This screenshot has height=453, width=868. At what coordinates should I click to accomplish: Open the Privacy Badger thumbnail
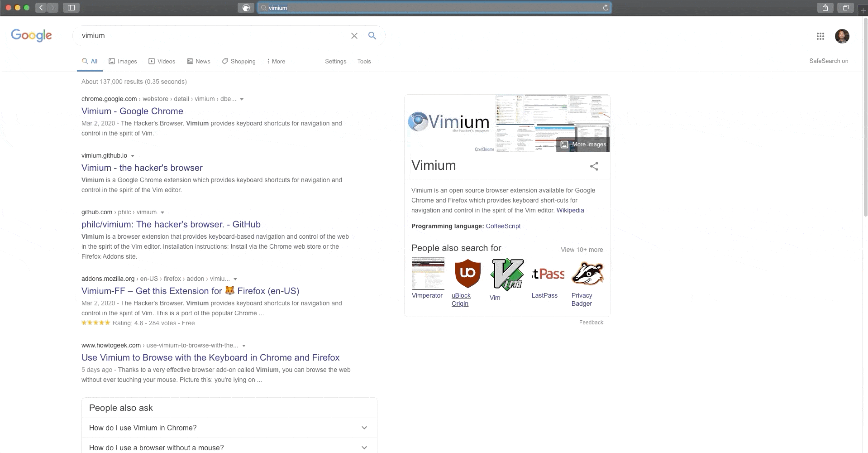pos(588,274)
